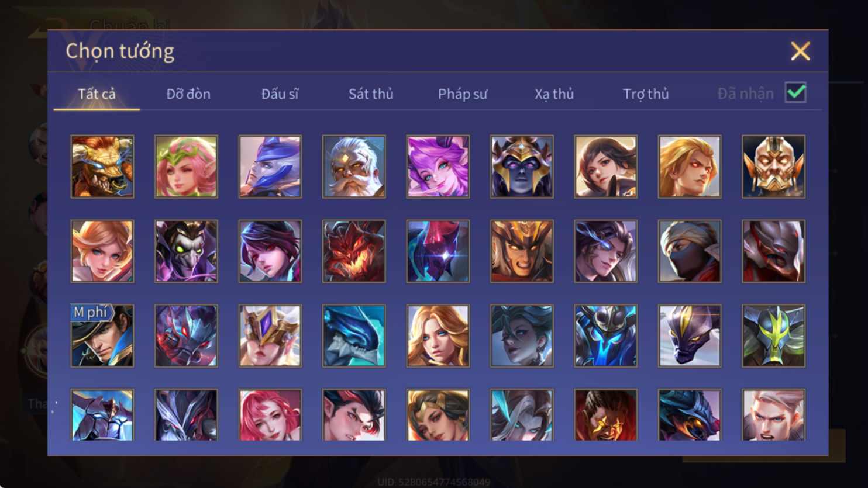Close the Chọn tướng dialog

pos(800,51)
